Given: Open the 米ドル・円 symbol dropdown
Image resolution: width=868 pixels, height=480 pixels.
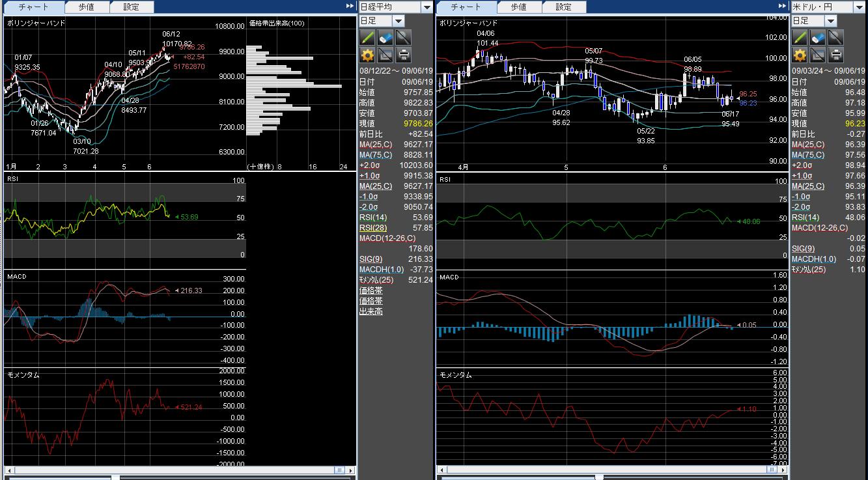Looking at the screenshot, I should coord(859,7).
